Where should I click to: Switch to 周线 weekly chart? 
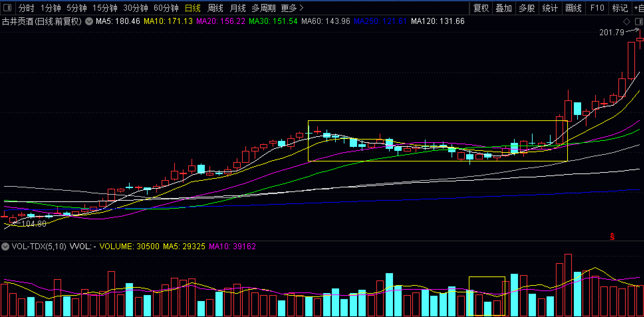coord(215,8)
